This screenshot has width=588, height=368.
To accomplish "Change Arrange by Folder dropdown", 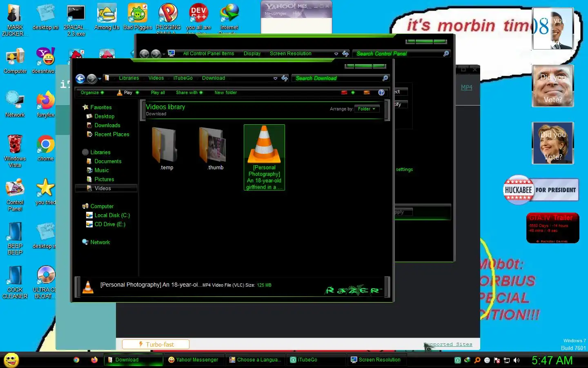I will pos(367,109).
